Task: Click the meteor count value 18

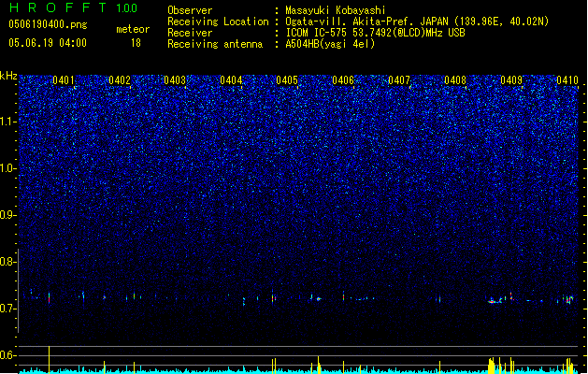Action: (136, 43)
